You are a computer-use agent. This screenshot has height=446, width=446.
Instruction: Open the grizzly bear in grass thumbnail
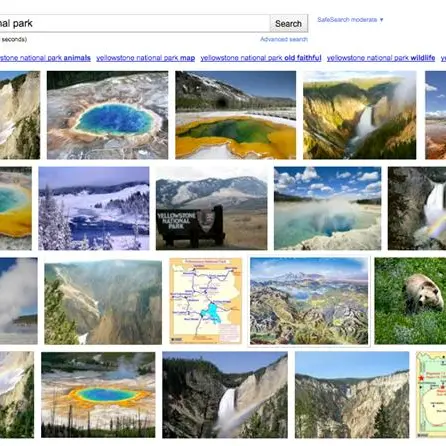tap(410, 301)
